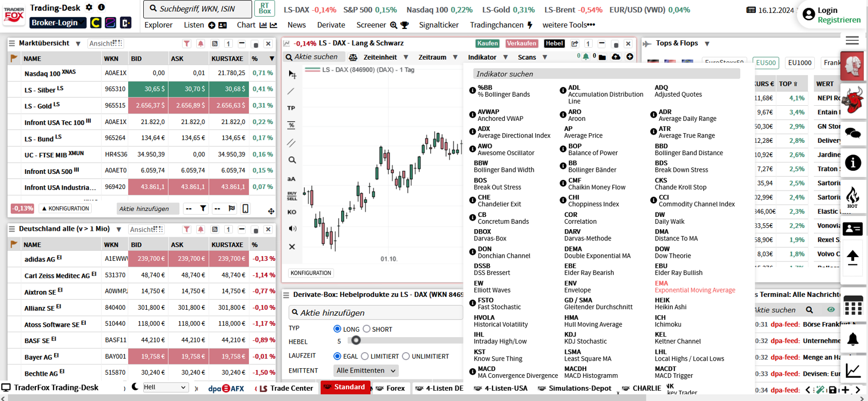Select the trend line drawing tool
Screen dimensions: 868x401
coord(291,92)
